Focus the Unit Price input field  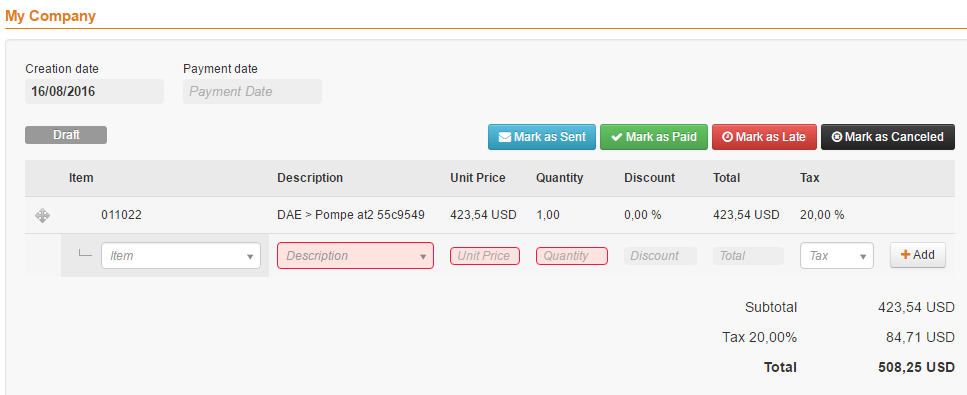485,256
